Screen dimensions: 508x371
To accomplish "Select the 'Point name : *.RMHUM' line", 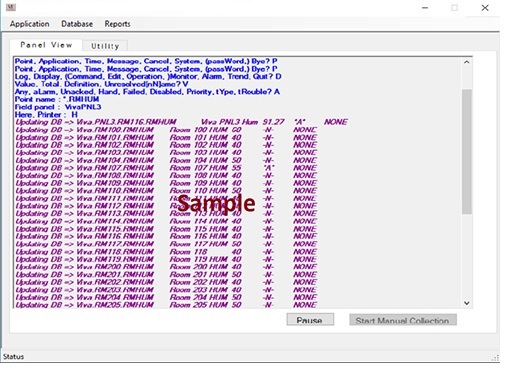I will pyautogui.click(x=57, y=99).
